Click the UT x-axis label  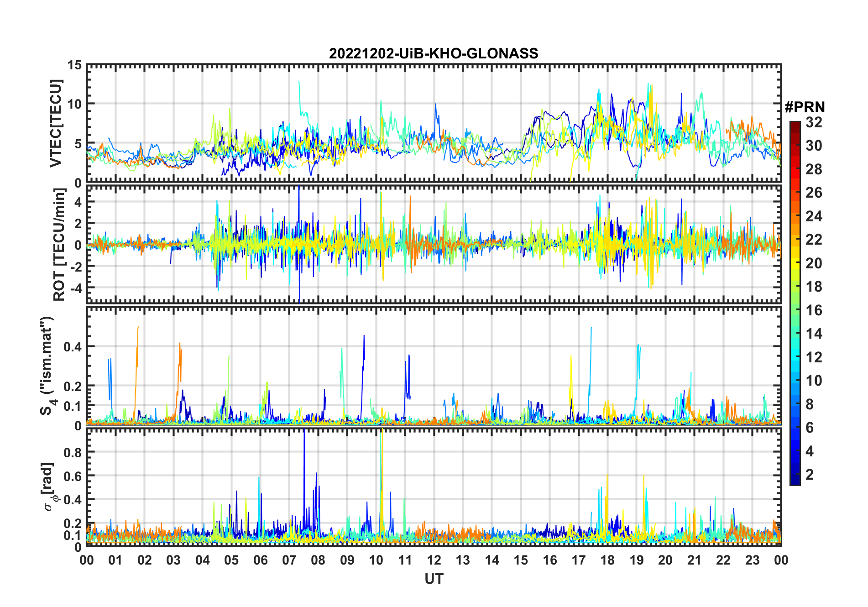(x=434, y=579)
